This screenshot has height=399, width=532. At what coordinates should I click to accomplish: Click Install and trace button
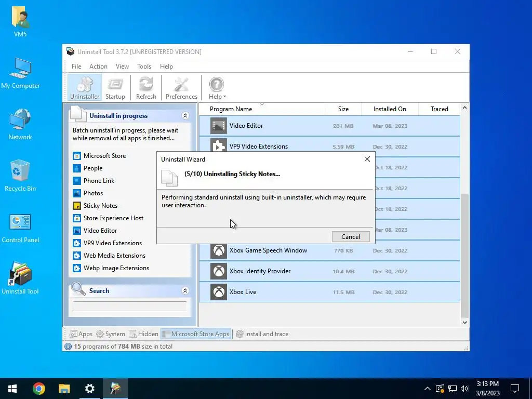click(x=262, y=334)
